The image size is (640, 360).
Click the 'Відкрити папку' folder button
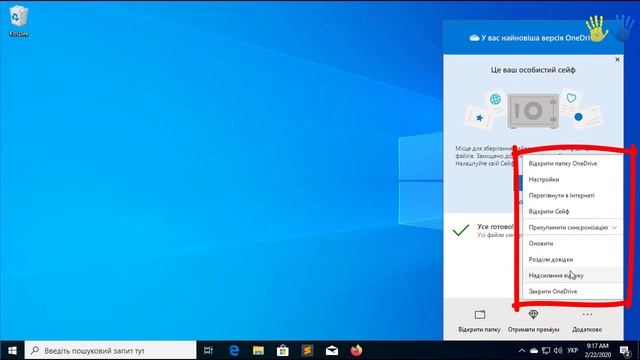pos(480,321)
